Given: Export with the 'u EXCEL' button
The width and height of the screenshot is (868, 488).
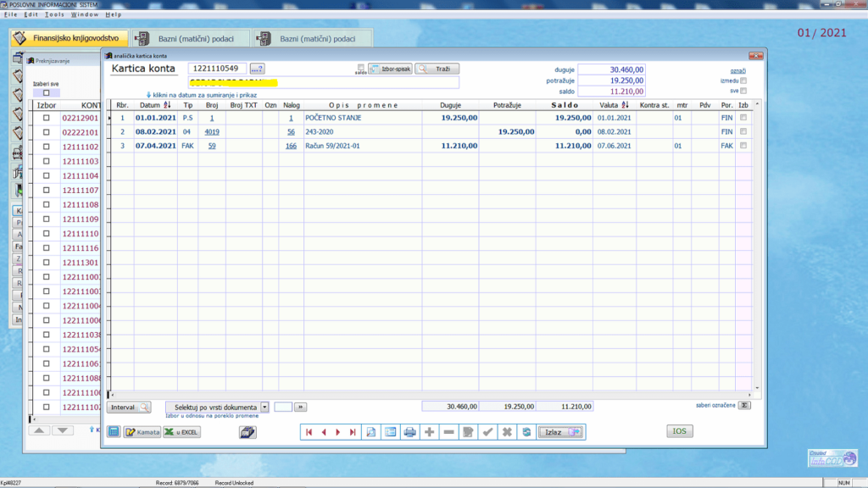Looking at the screenshot, I should pos(181,432).
